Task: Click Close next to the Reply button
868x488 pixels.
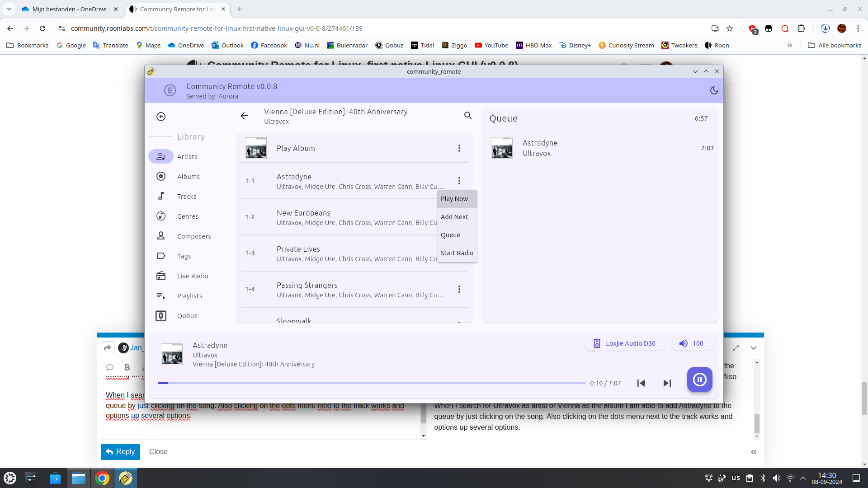Action: [158, 452]
